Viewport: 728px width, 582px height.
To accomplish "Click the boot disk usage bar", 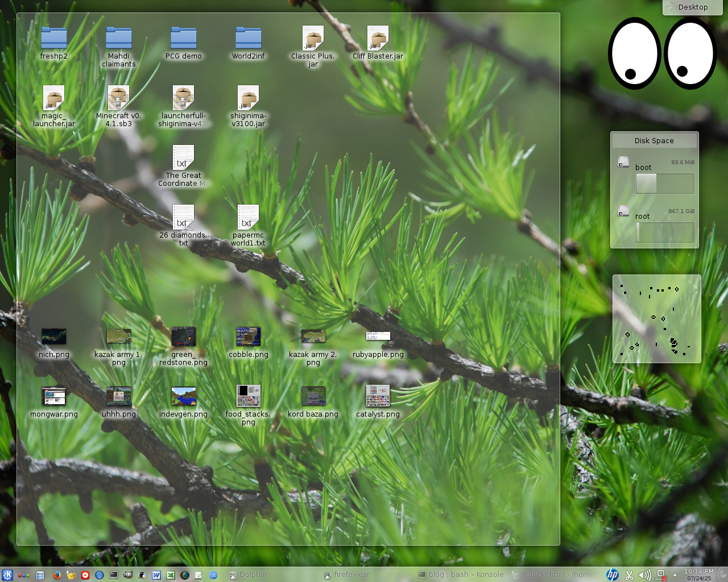I will click(664, 184).
